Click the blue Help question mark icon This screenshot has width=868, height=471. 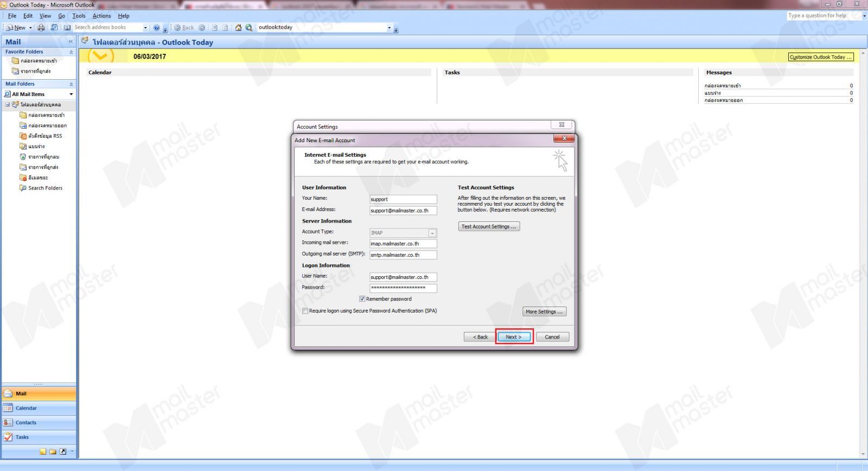pyautogui.click(x=157, y=28)
